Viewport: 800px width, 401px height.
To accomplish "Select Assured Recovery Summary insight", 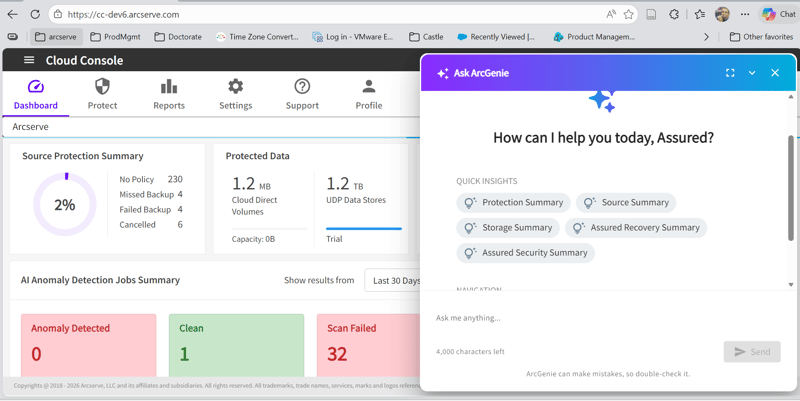I will [636, 228].
